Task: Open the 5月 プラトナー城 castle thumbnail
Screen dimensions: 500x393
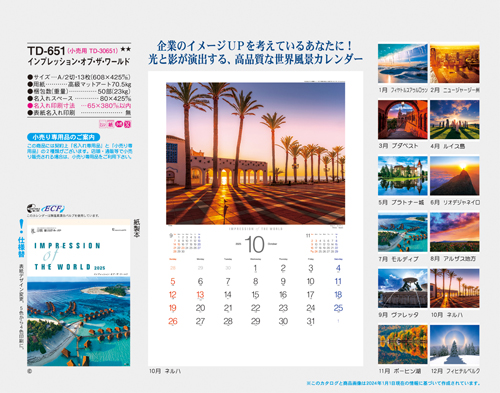Action: click(x=403, y=176)
